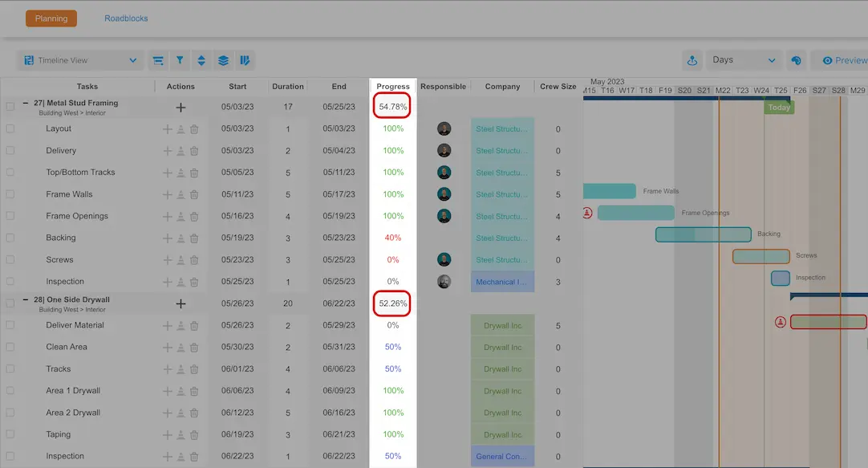
Task: Open the color palette icon beside Days
Action: point(796,60)
